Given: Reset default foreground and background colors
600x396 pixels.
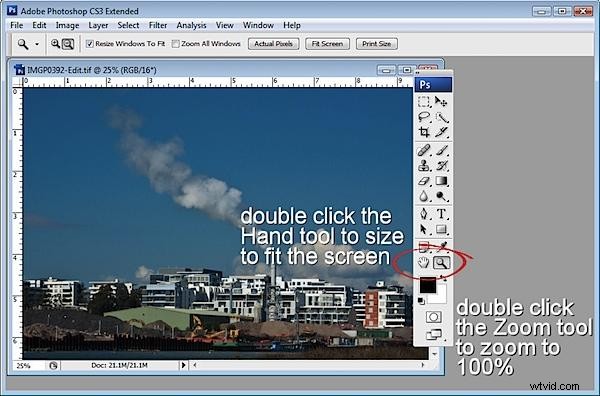Looking at the screenshot, I should [x=421, y=301].
